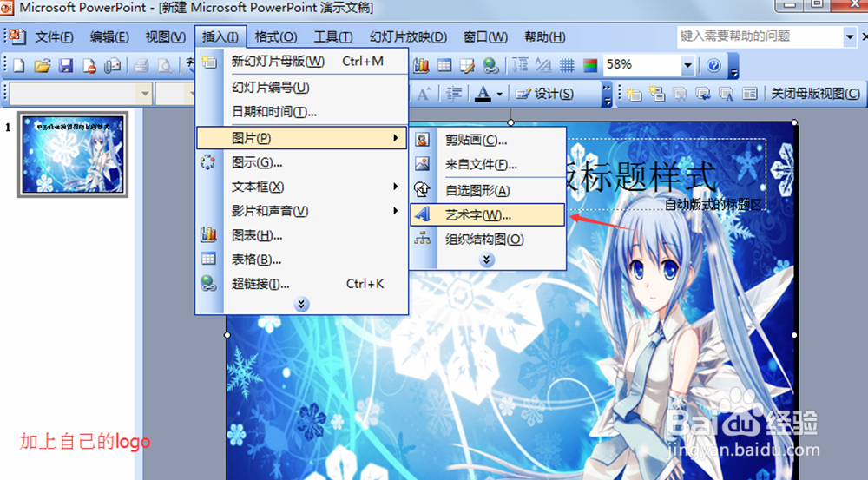This screenshot has width=868, height=480.
Task: Select Clip Art (剪贴画) in submenu
Action: tap(488, 140)
